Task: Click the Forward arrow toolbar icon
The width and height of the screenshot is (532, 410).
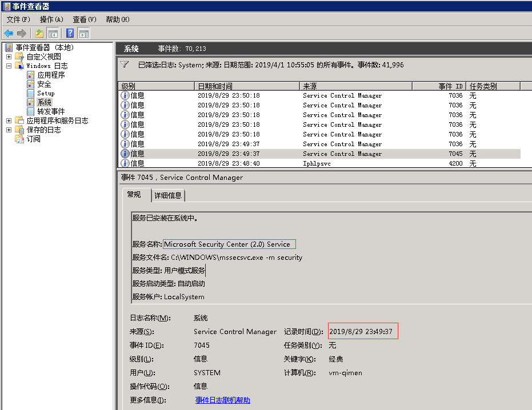Action: tap(22, 33)
